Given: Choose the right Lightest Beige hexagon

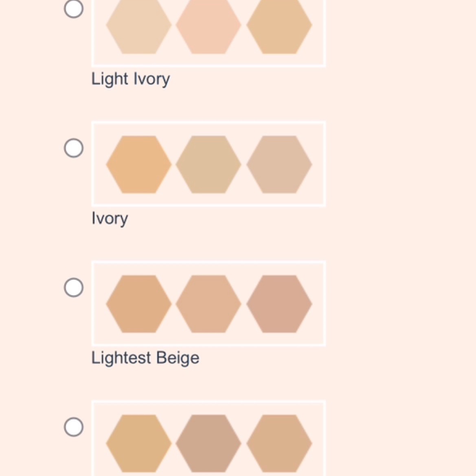Looking at the screenshot, I should (x=279, y=304).
